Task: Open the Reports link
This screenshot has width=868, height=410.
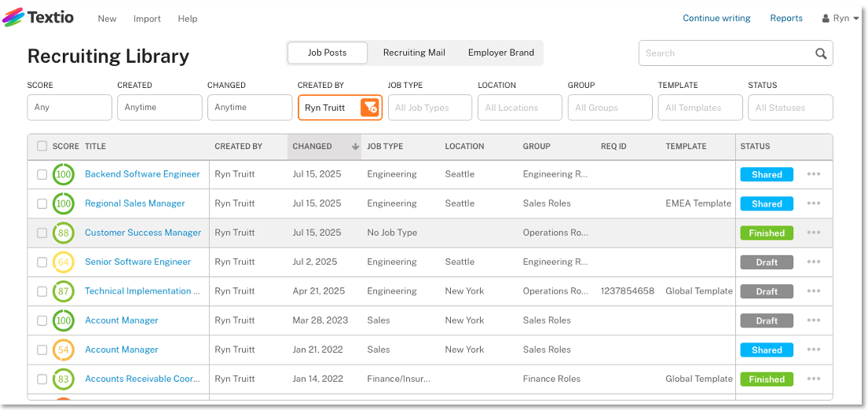Action: [x=786, y=18]
